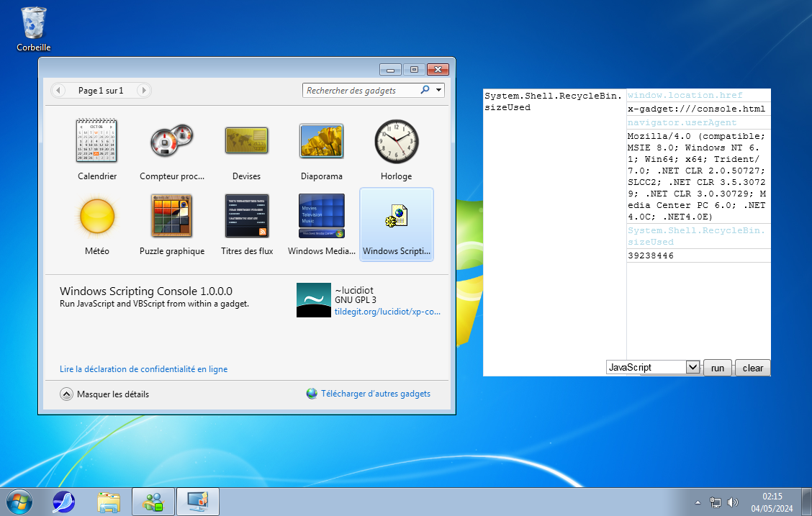Go to previous gadget page arrow
Image resolution: width=812 pixels, height=516 pixels.
[58, 90]
